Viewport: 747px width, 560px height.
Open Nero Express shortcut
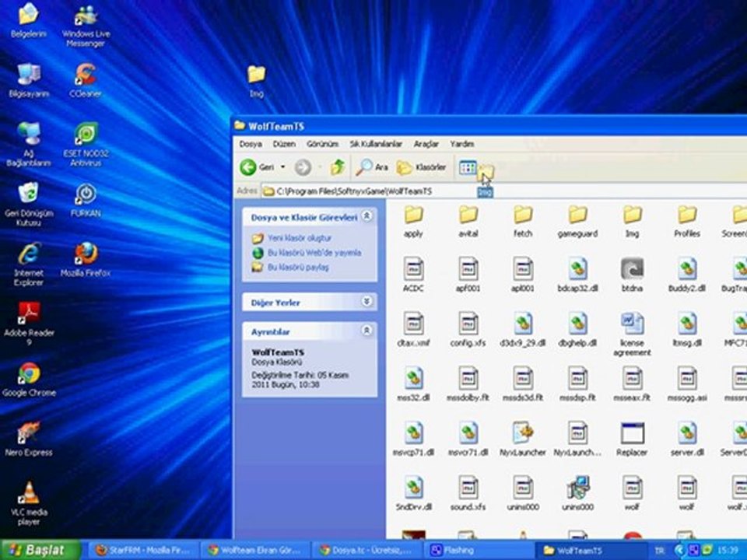coord(29,439)
